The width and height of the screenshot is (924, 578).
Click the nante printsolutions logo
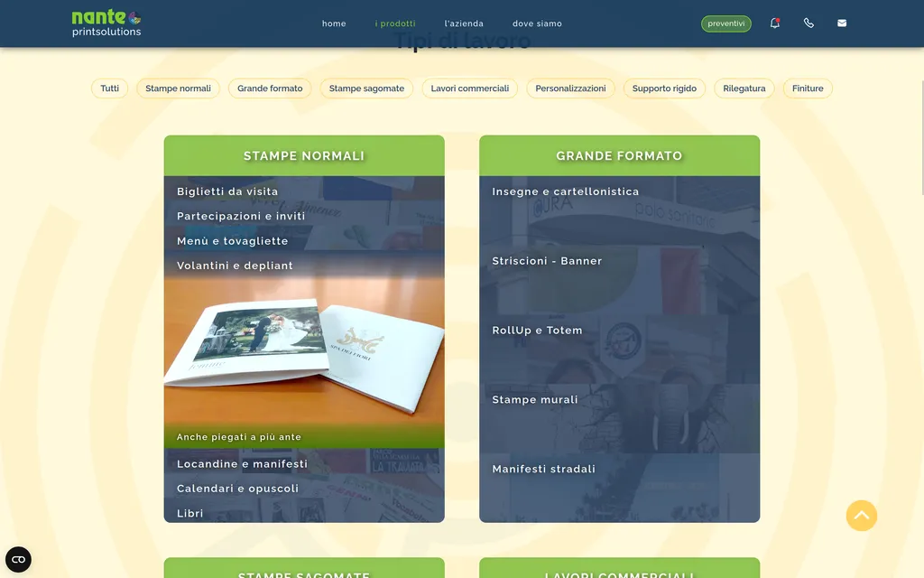point(106,23)
